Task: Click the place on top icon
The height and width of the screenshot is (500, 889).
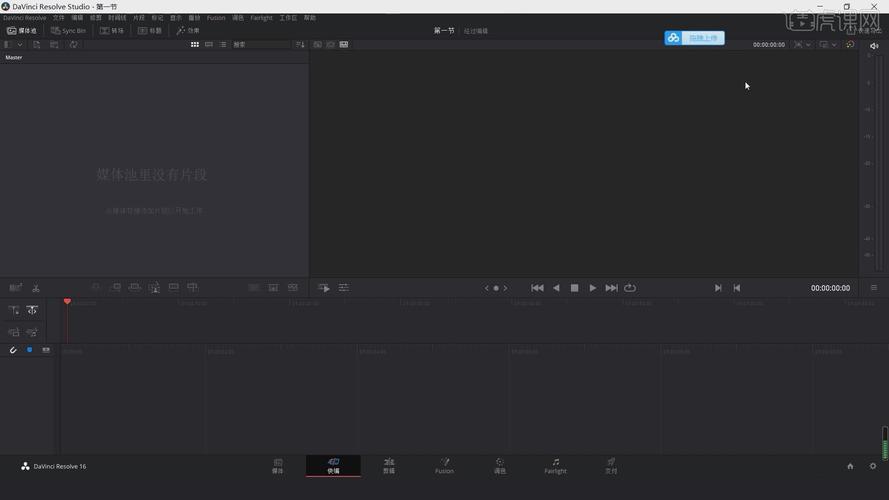Action: tap(173, 288)
